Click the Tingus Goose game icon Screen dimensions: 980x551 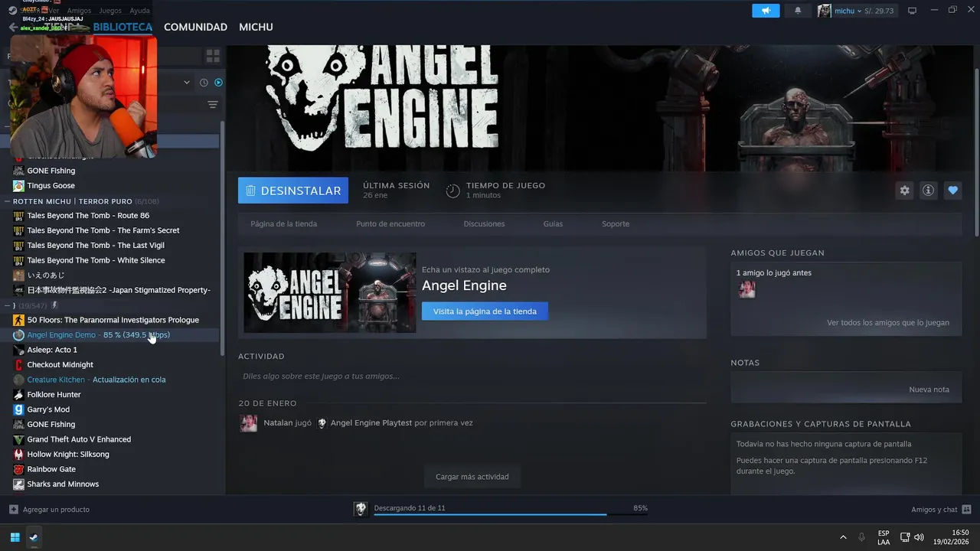18,186
